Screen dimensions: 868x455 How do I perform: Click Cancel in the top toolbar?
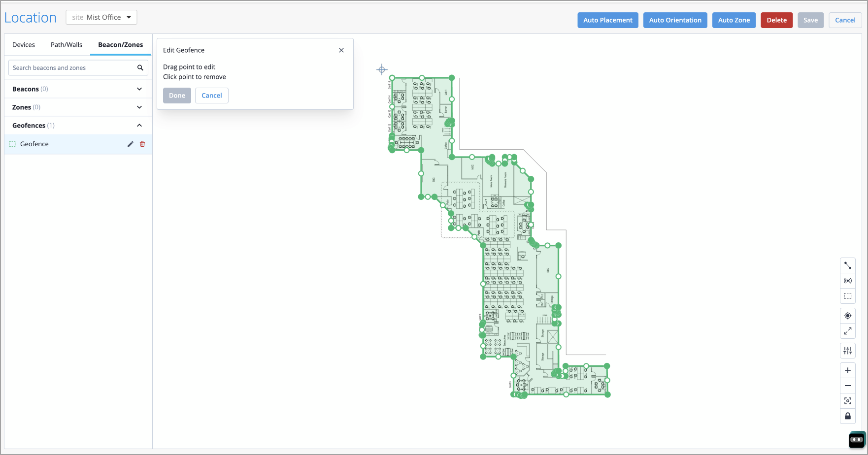tap(845, 20)
